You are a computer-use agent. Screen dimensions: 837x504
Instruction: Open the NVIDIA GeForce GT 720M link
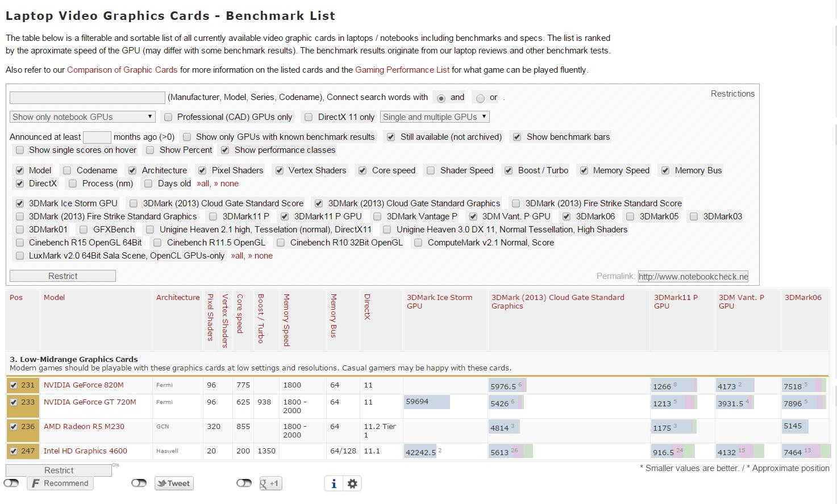point(90,402)
